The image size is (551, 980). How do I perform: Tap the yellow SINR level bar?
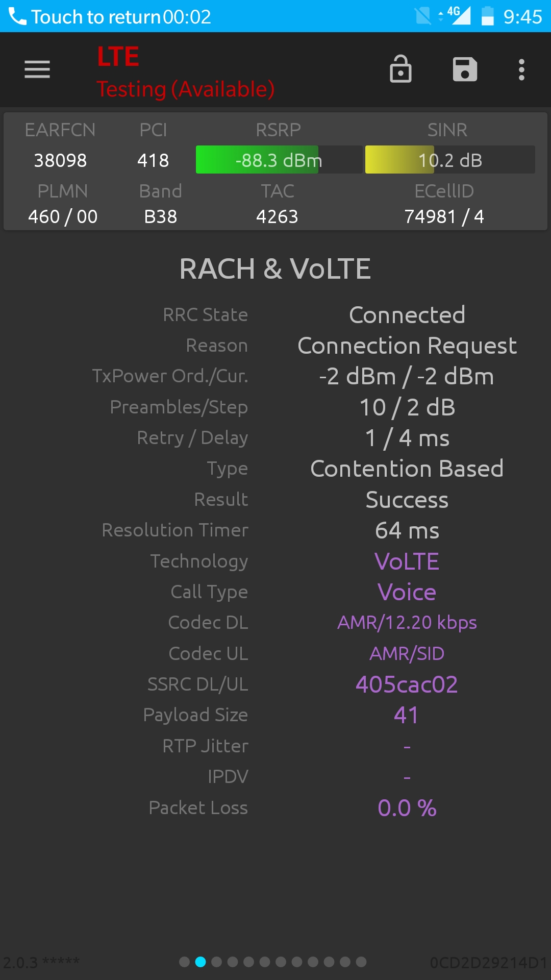coord(450,160)
